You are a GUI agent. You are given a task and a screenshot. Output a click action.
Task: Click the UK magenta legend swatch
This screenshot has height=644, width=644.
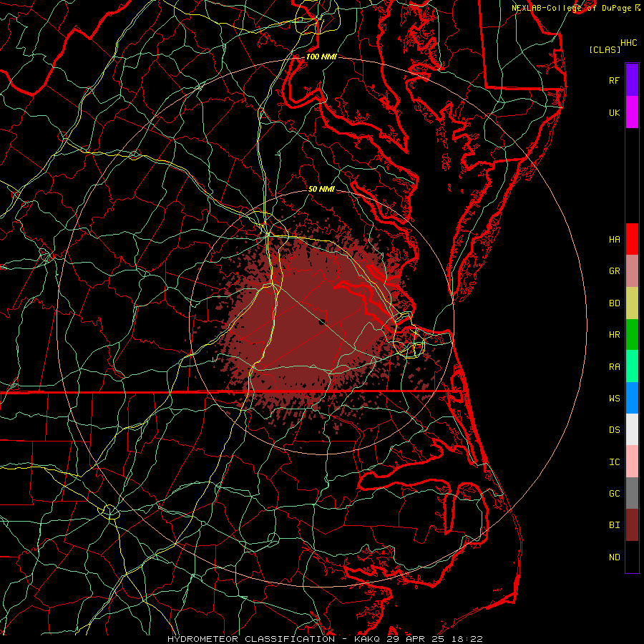coord(632,112)
